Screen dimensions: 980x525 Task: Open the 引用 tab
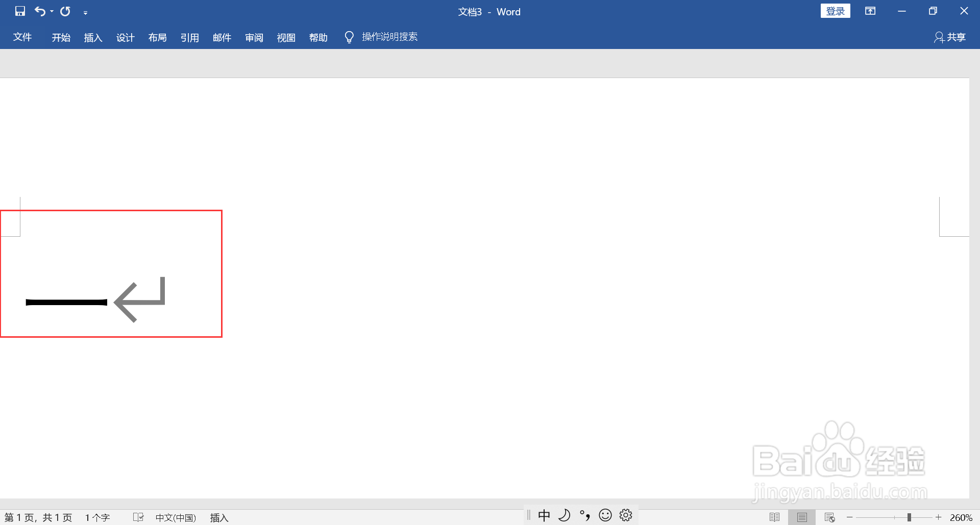pyautogui.click(x=189, y=37)
